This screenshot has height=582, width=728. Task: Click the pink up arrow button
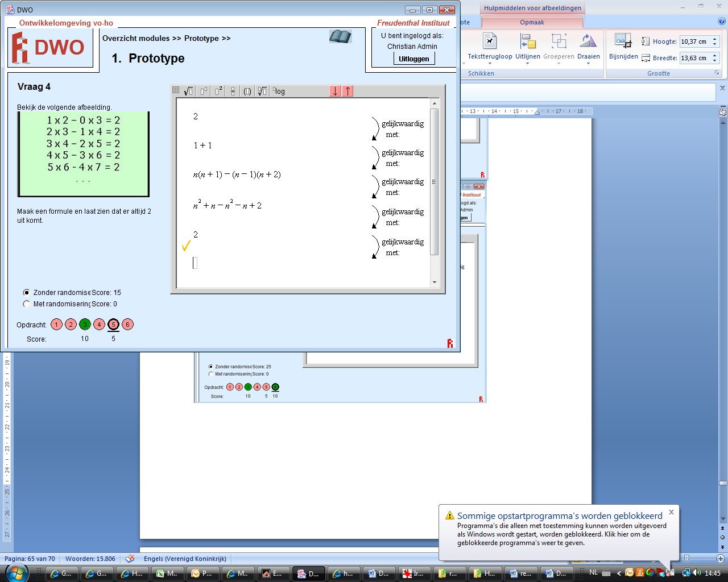tap(348, 91)
